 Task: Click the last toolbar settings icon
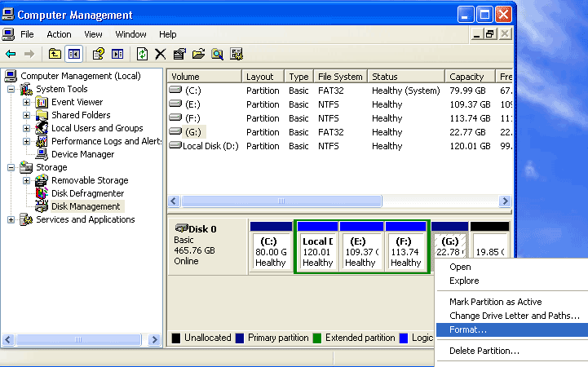(x=237, y=55)
